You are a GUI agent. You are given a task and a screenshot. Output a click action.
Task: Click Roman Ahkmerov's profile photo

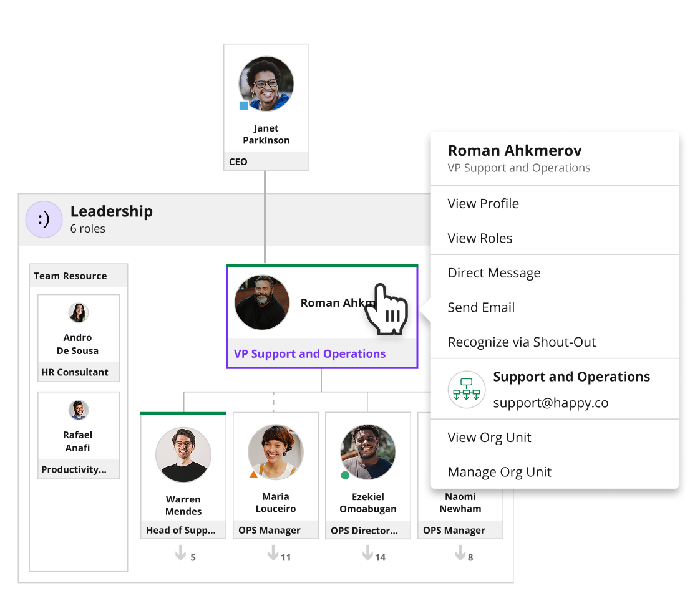pos(262,302)
